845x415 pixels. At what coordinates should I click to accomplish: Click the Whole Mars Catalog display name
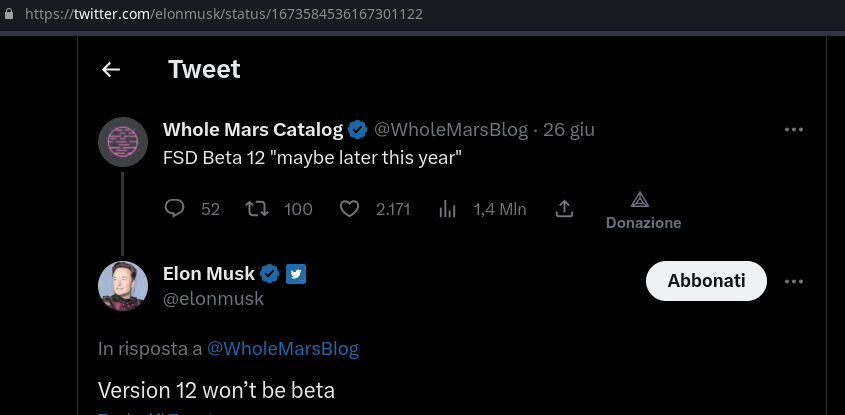click(x=253, y=130)
